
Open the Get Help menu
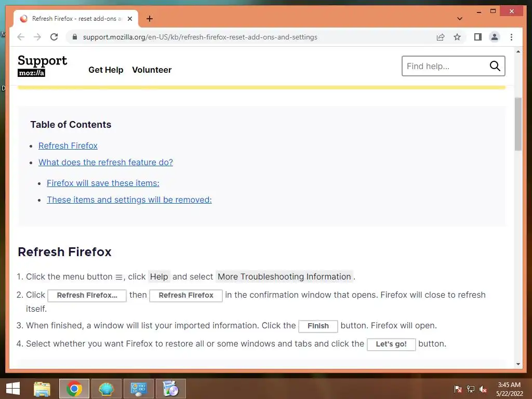click(x=106, y=70)
